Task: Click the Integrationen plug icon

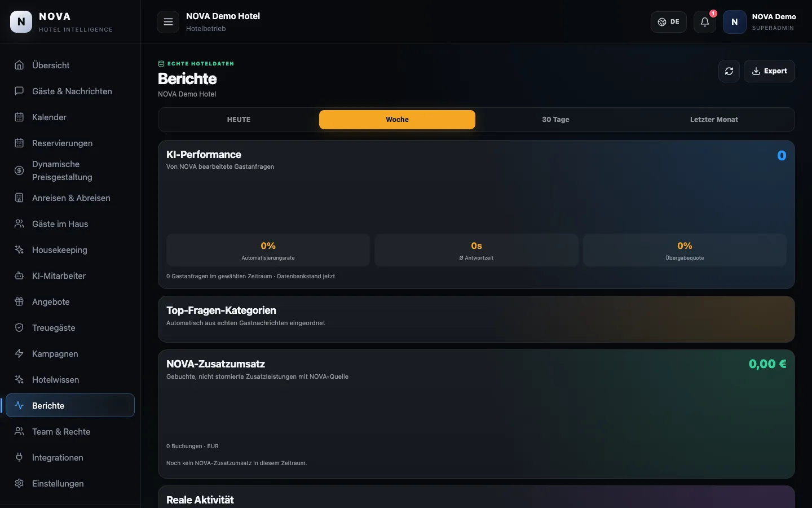Action: [x=19, y=458]
